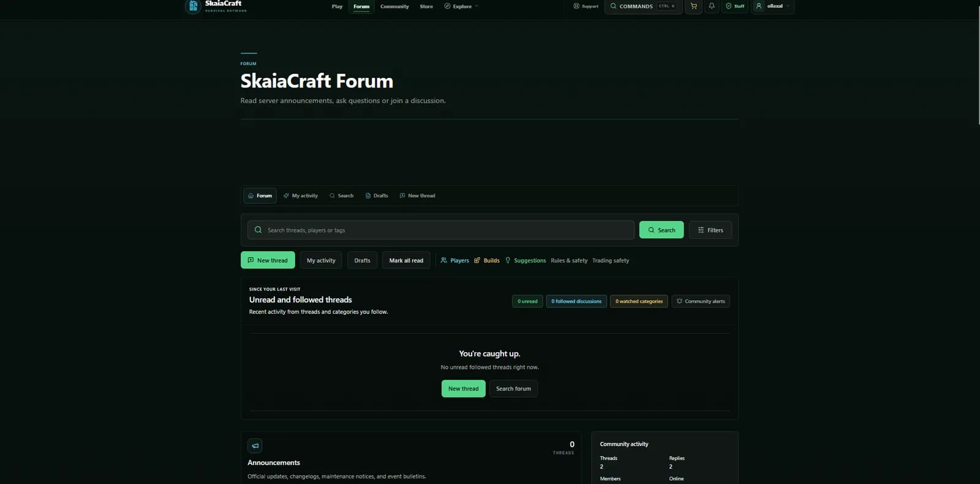Select the Forum top navigation item

tap(361, 6)
